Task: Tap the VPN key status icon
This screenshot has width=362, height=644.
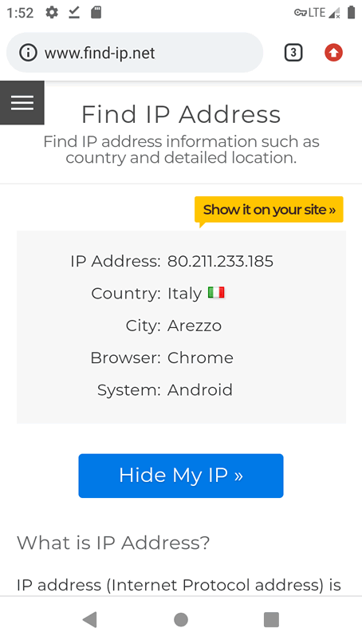Action: coord(301,13)
